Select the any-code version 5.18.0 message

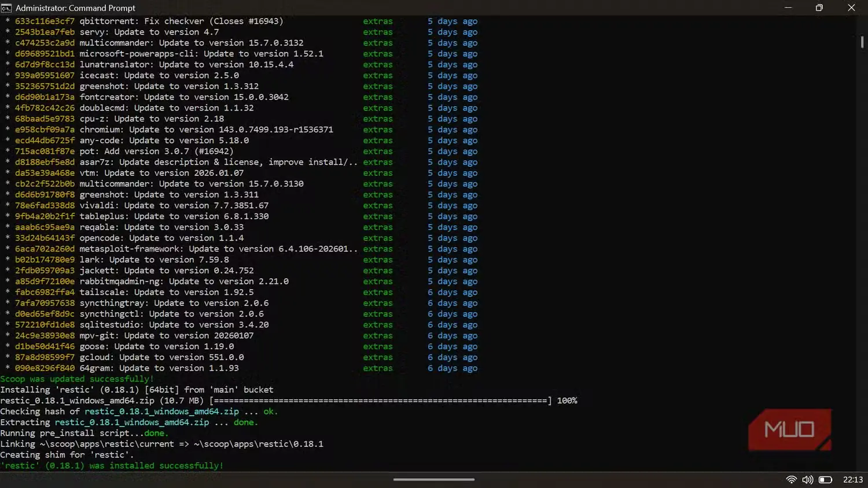[x=164, y=141]
